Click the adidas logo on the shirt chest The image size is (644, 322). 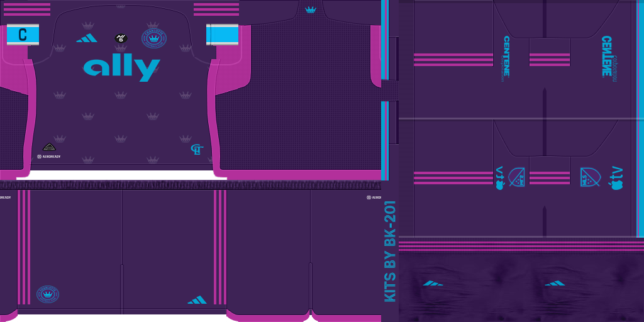[x=87, y=38]
